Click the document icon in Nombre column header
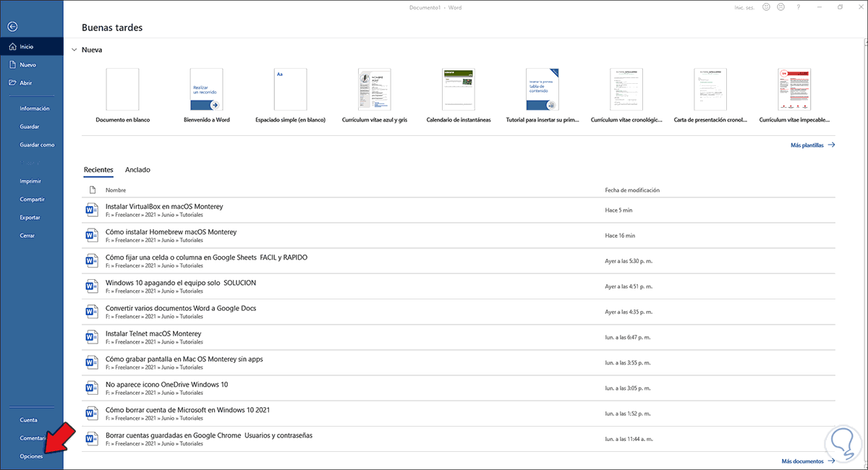 pyautogui.click(x=92, y=190)
